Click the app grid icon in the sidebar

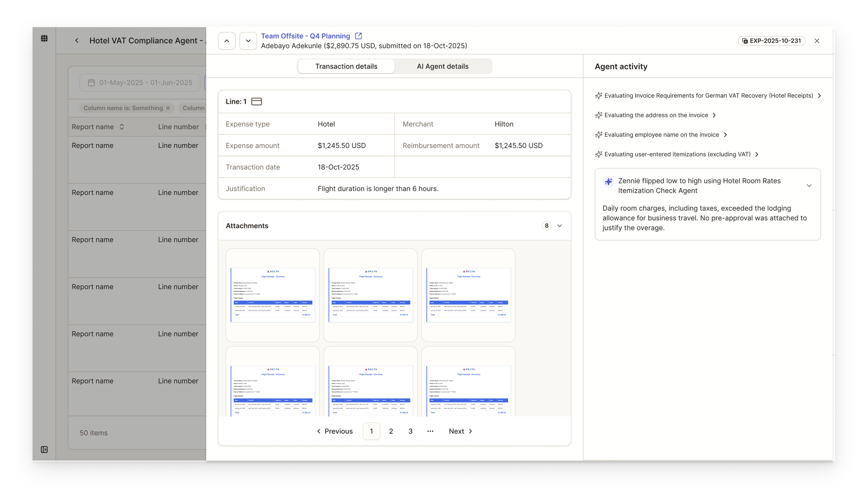coord(44,39)
